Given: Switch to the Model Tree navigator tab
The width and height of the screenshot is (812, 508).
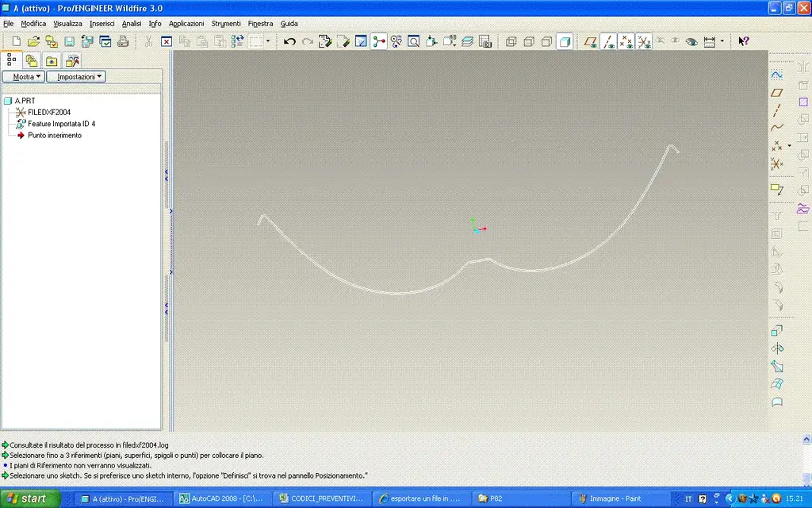Looking at the screenshot, I should (11, 60).
